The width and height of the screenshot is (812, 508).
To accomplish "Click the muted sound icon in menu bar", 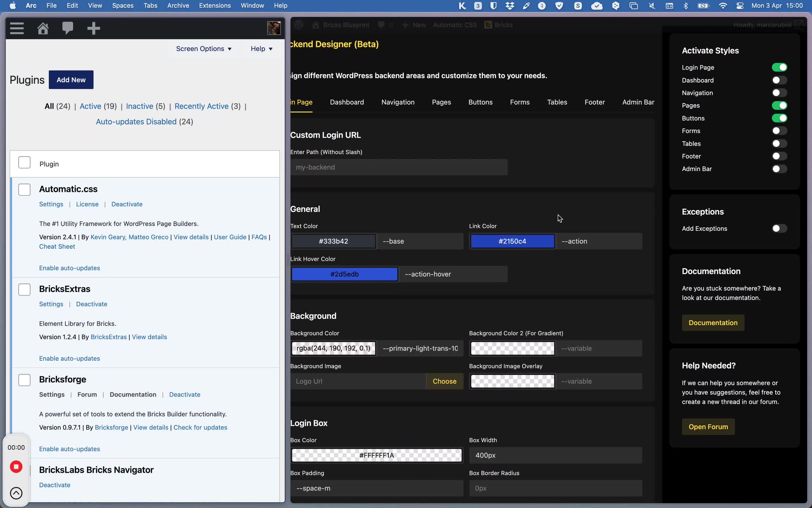I will tap(652, 5).
